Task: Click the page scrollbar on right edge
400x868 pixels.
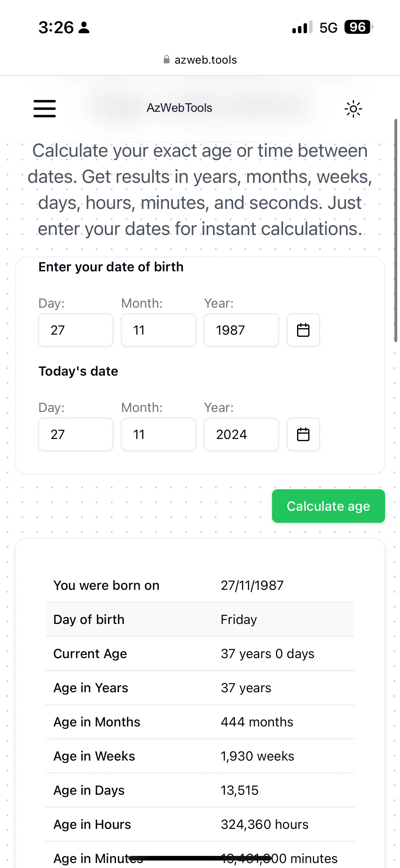Action: coord(396,230)
